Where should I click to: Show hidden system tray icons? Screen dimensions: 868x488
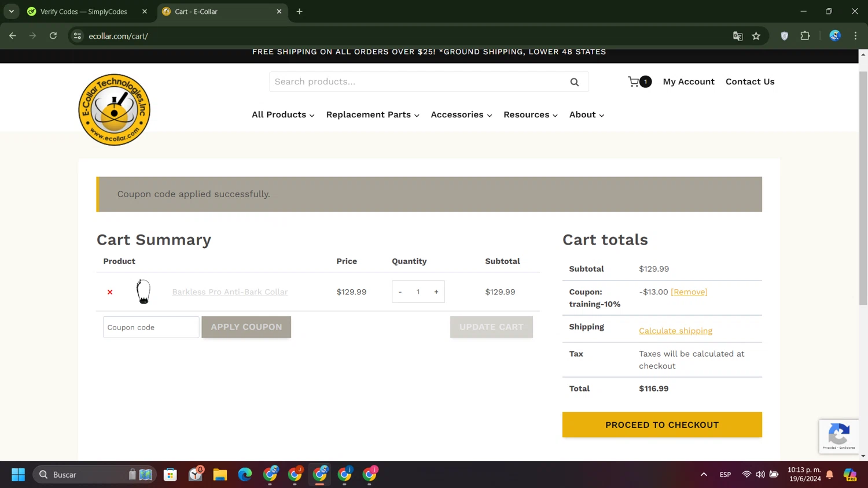click(704, 475)
